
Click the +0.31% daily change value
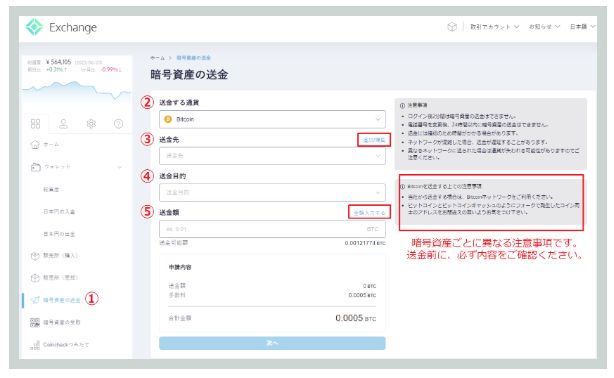click(x=56, y=70)
